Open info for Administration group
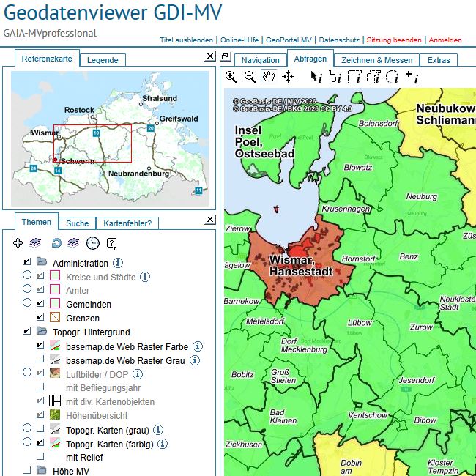The height and width of the screenshot is (476, 476). (x=118, y=263)
